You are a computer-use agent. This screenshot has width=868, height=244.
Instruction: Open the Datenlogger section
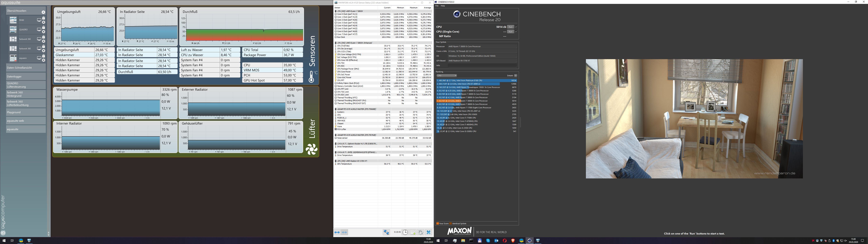point(26,76)
